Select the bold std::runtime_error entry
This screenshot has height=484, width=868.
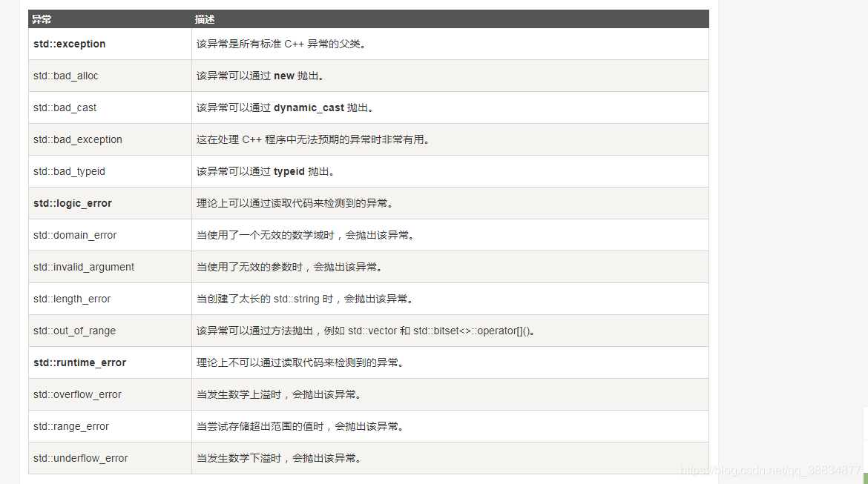point(77,362)
